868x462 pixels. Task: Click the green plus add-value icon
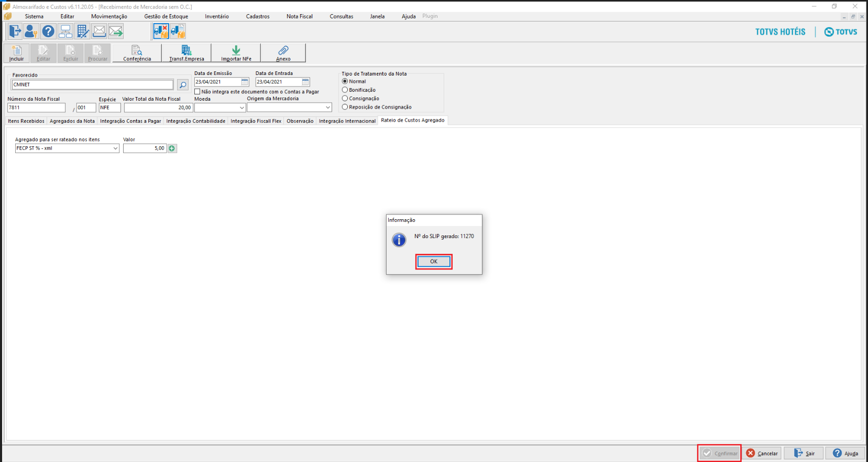172,148
